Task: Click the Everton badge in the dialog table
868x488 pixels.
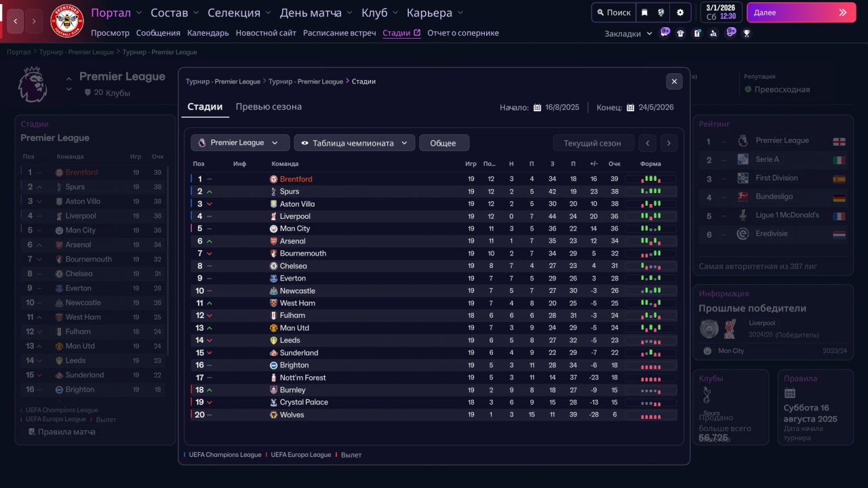Action: pyautogui.click(x=274, y=279)
